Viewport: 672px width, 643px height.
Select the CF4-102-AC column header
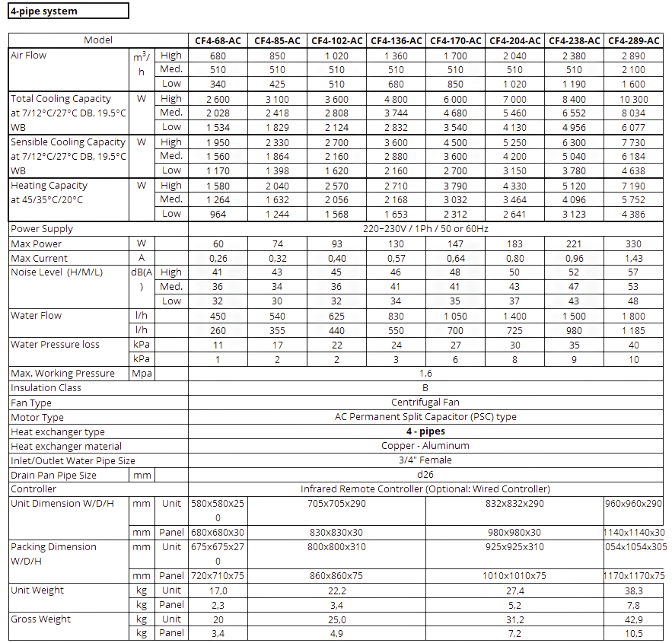click(x=337, y=40)
